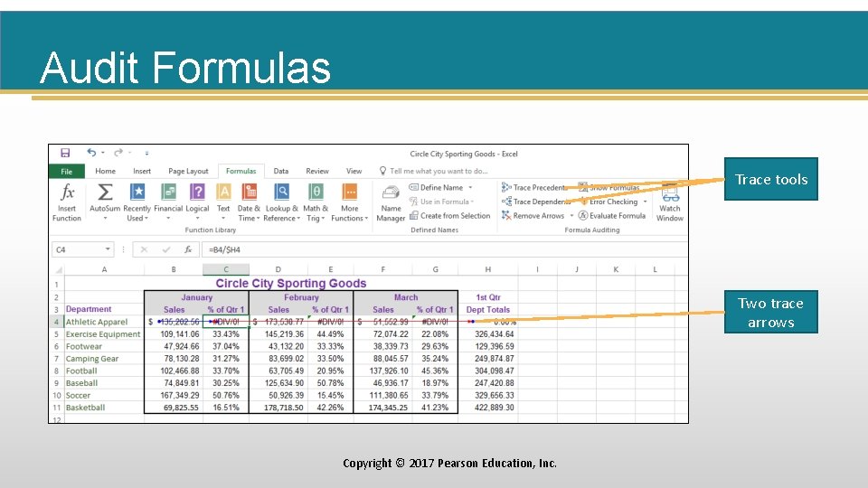
Task: Switch to the Home tab
Action: pos(105,171)
